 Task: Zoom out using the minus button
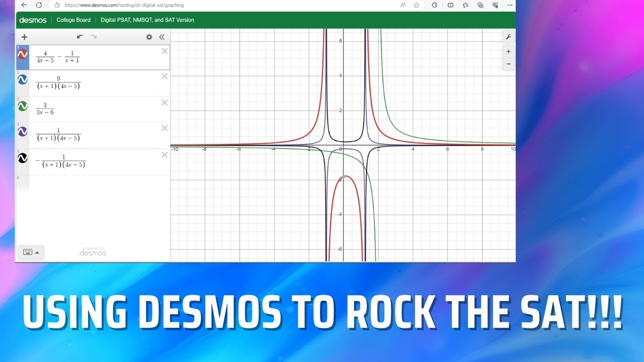click(x=508, y=64)
